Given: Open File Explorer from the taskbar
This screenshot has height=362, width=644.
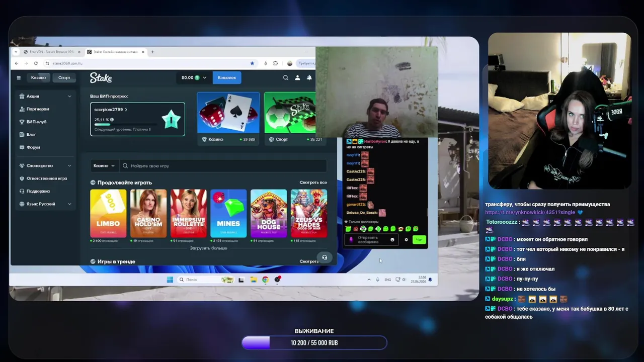Looking at the screenshot, I should click(x=254, y=280).
